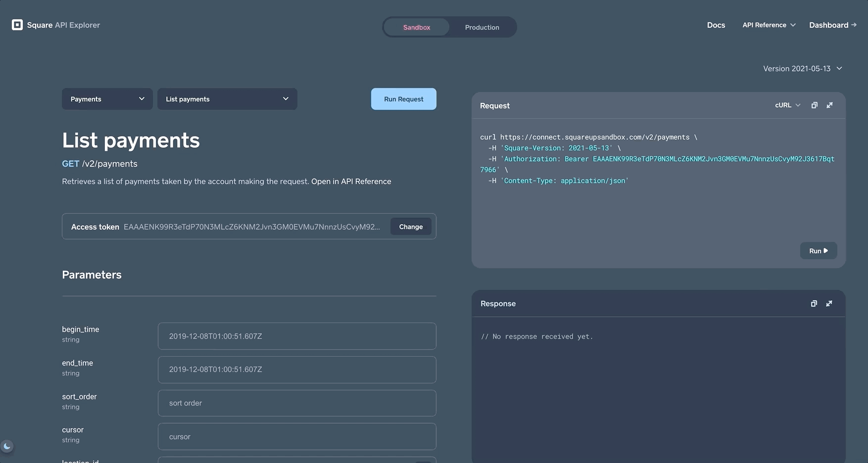Focus the sort_order input field
The width and height of the screenshot is (868, 463).
pos(297,403)
